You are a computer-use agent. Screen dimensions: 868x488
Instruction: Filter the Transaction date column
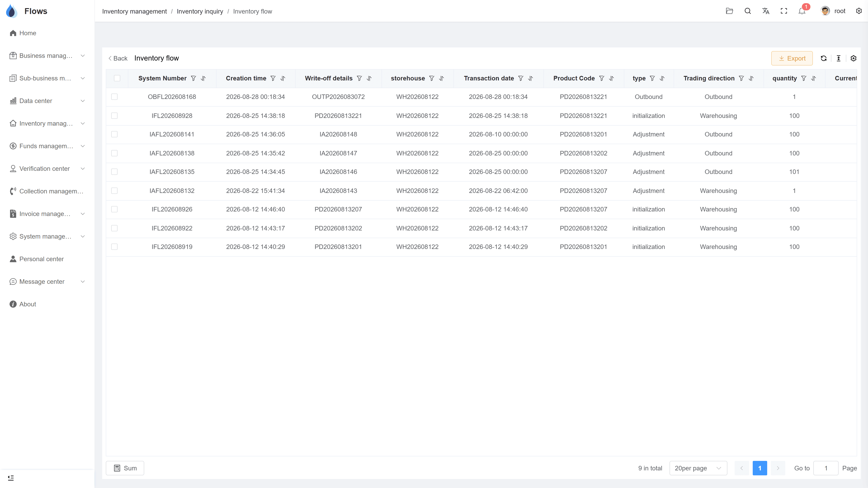(521, 78)
